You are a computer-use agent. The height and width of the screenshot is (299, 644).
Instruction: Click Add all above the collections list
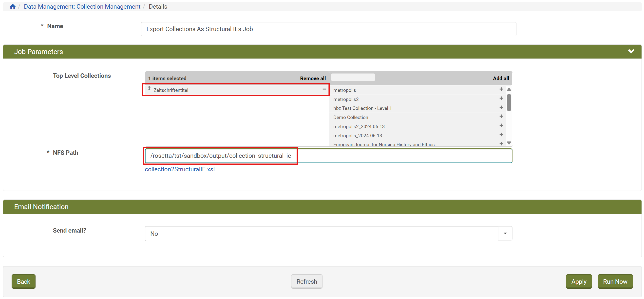tap(501, 78)
